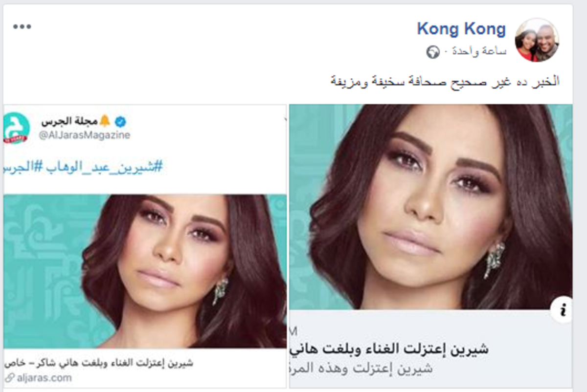Open the @AlJarasMagazine handle

pos(85,135)
